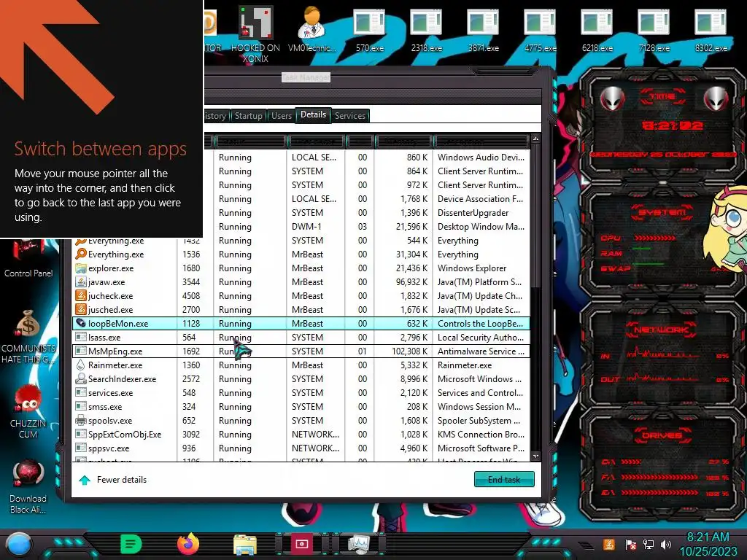Select the explorer.exe process name

coord(111,268)
